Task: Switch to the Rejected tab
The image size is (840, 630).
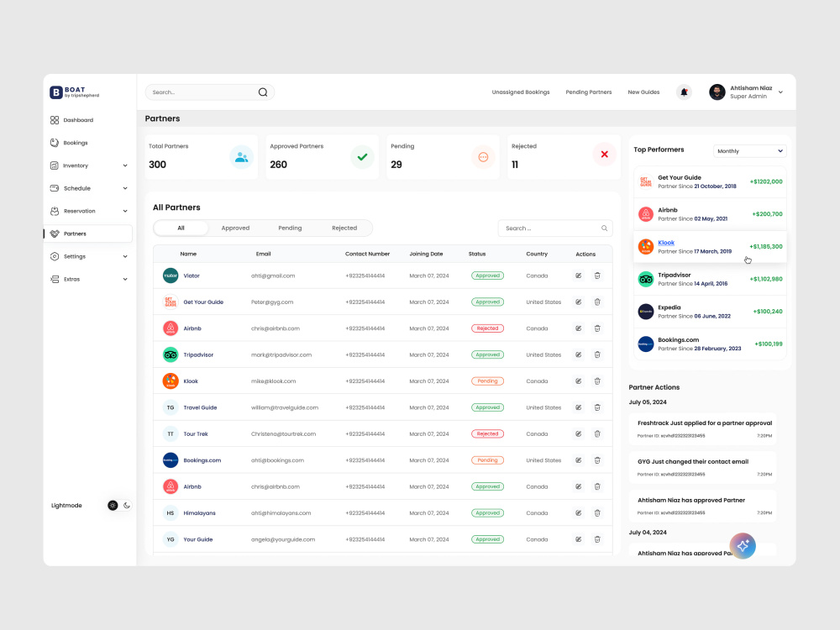Action: point(344,228)
